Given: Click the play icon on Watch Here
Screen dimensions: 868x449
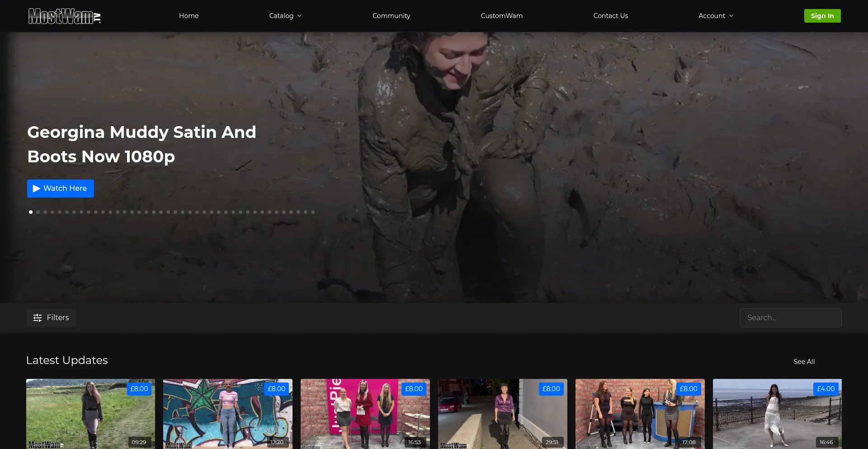Looking at the screenshot, I should [x=37, y=189].
